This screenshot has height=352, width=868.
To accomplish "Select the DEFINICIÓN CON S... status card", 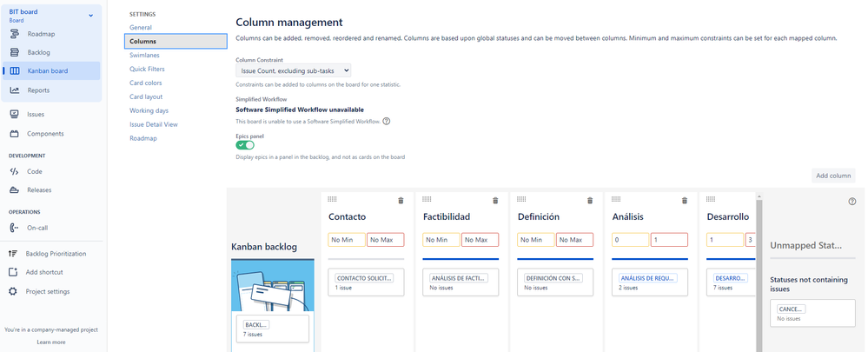I will pos(555,282).
